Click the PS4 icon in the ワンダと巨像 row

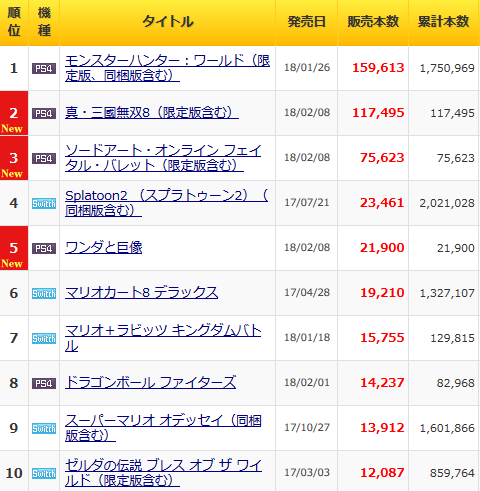pyautogui.click(x=44, y=249)
